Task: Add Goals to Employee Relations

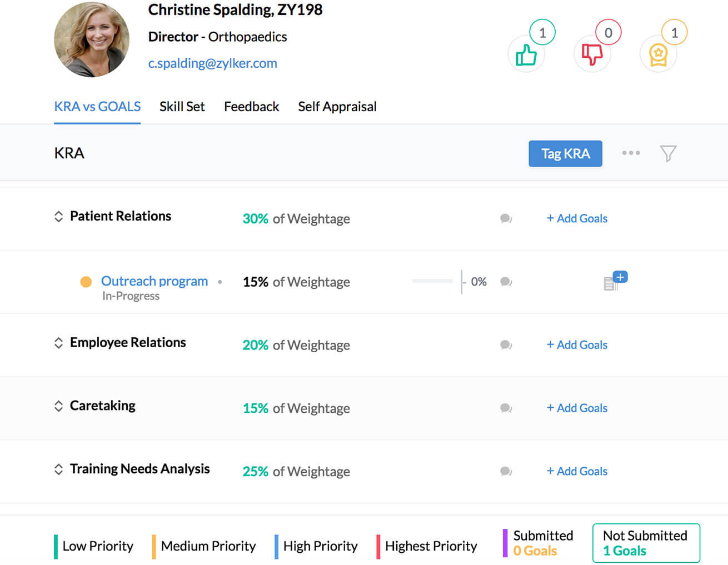Action: (x=577, y=345)
